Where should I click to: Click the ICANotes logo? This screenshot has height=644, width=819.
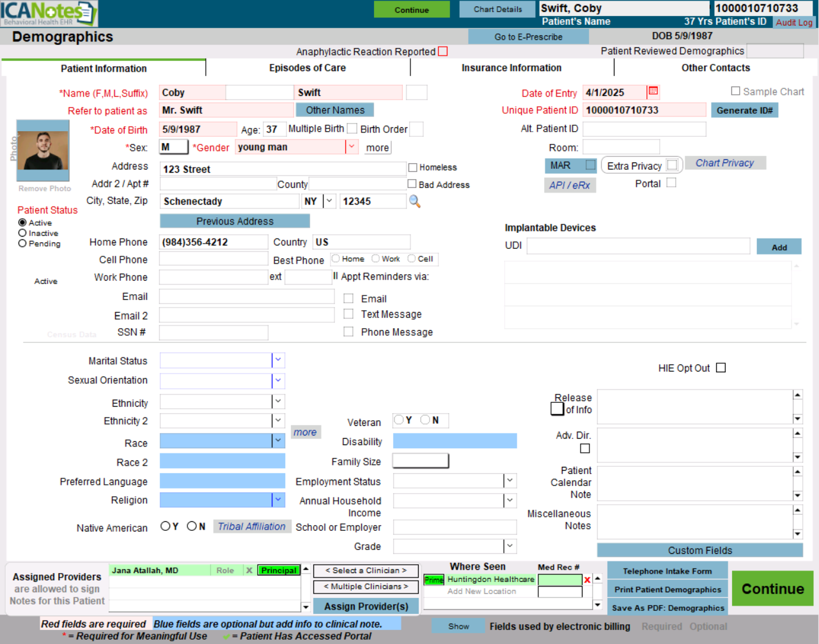coord(49,13)
